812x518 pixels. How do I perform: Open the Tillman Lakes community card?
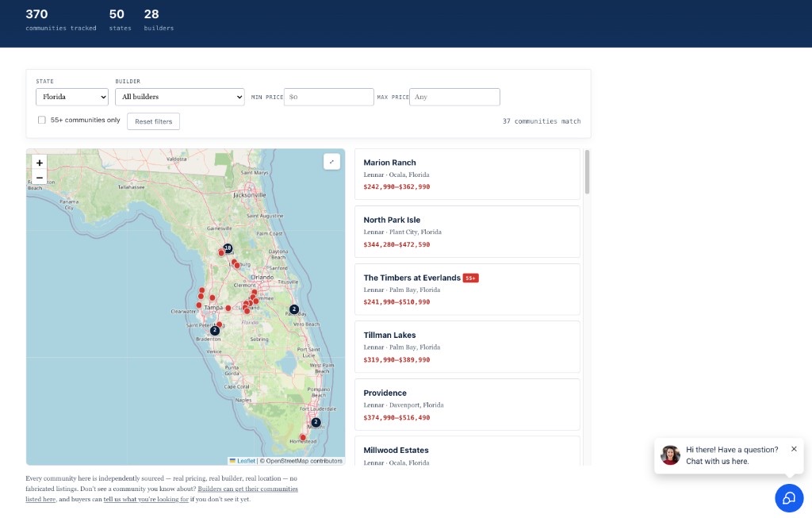point(467,347)
